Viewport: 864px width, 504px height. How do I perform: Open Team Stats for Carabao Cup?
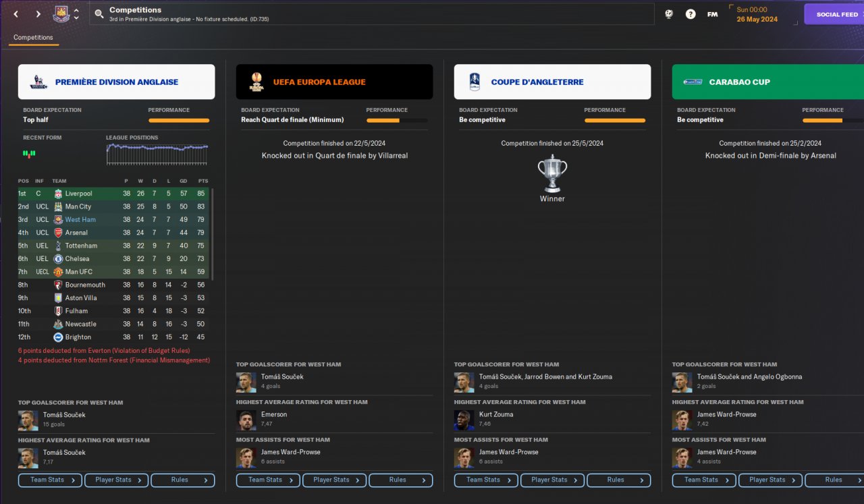704,480
